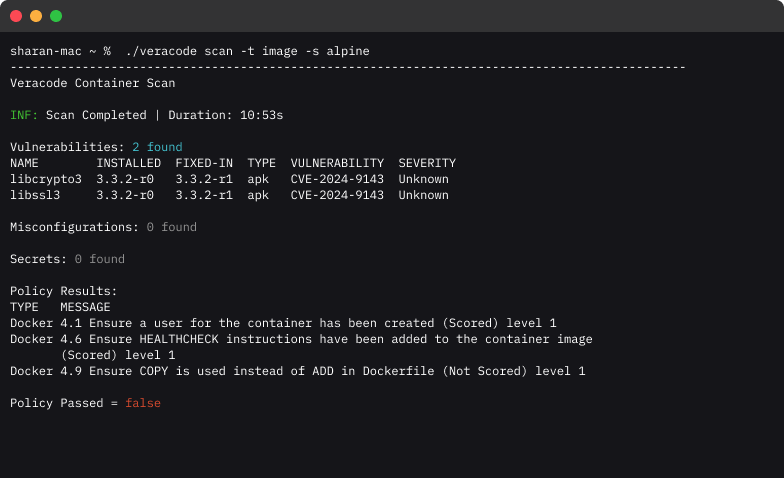Click the FIXED-IN column header
Image resolution: width=784 pixels, height=478 pixels.
[x=204, y=163]
